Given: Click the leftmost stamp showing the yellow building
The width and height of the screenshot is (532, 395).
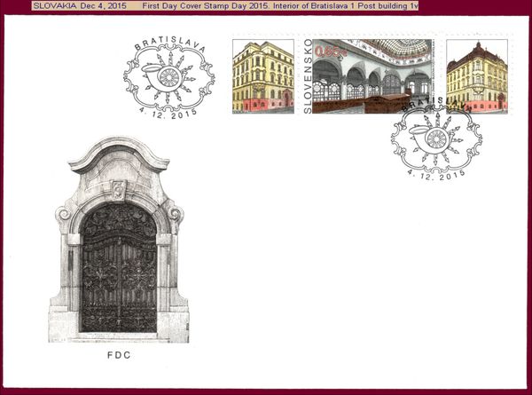Looking at the screenshot, I should click(x=263, y=76).
